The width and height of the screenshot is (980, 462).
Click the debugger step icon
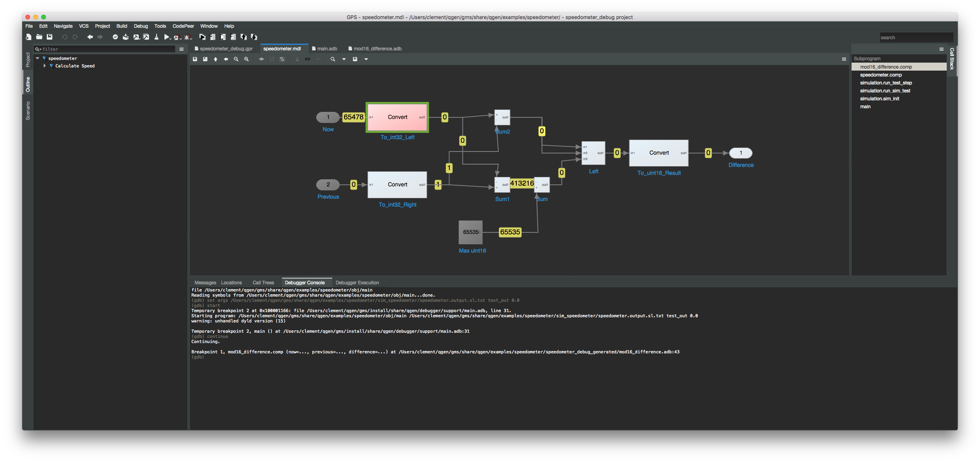click(213, 37)
